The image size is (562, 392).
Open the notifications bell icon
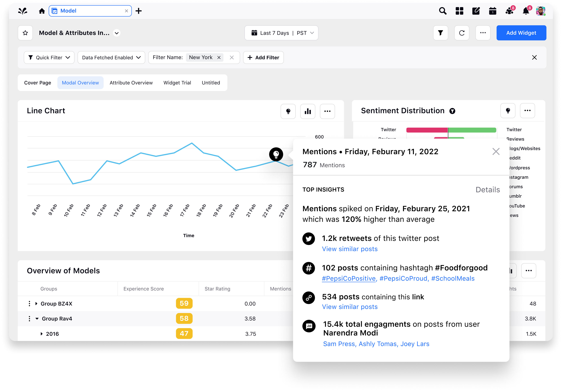[x=526, y=11]
